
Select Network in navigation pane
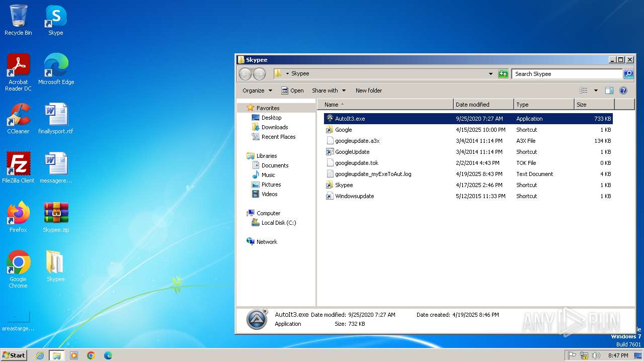pos(267,242)
